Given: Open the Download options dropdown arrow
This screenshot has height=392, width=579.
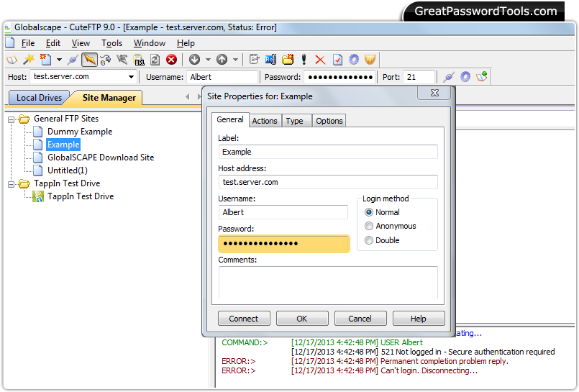Looking at the screenshot, I should click(x=208, y=60).
